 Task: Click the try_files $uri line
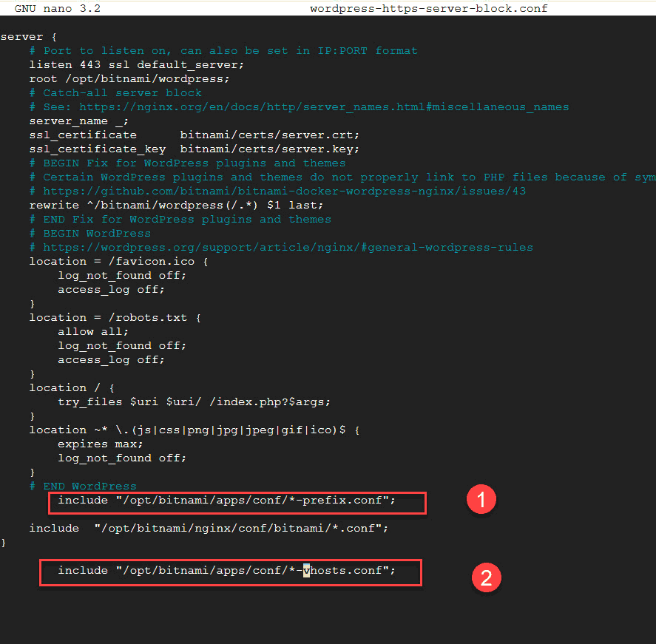(194, 402)
